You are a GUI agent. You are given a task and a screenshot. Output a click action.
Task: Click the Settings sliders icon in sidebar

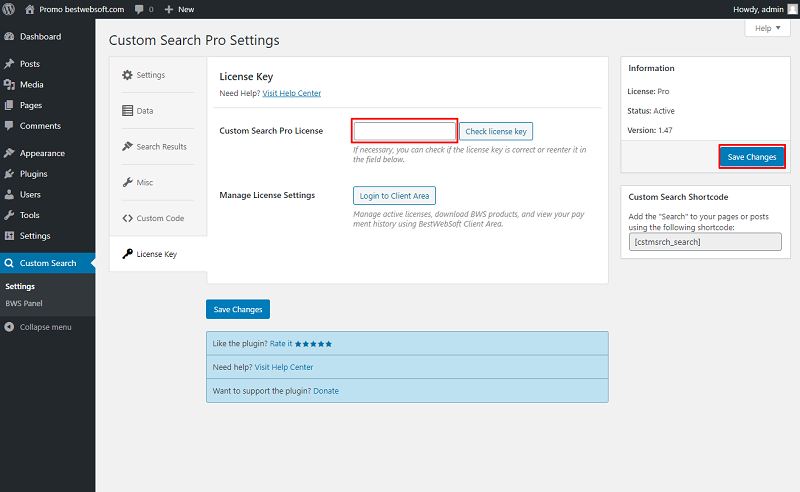[9, 236]
